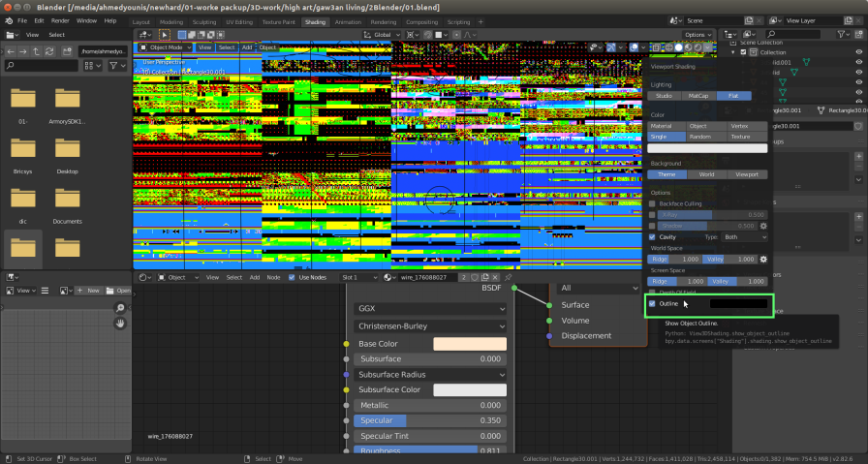Click the black Outline color swatch
Screen dimensions: 868x464
[738, 303]
